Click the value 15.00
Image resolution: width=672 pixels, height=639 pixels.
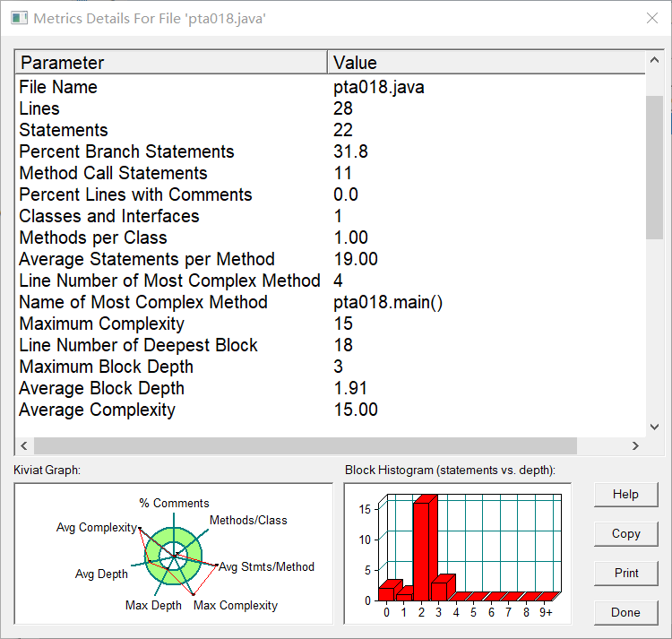tap(356, 410)
